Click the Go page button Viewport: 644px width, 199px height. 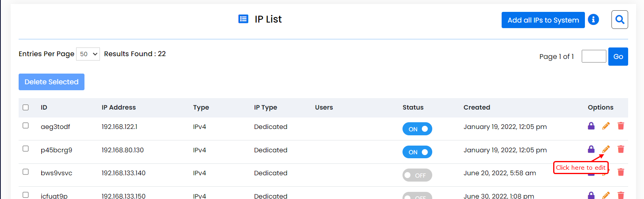(618, 57)
